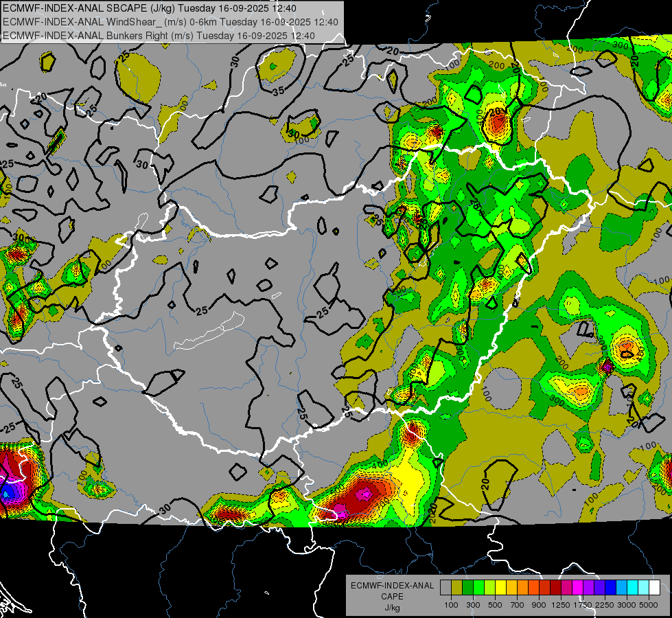Click the 2250 label under legend
Screen dimensions: 672x618
(605, 605)
